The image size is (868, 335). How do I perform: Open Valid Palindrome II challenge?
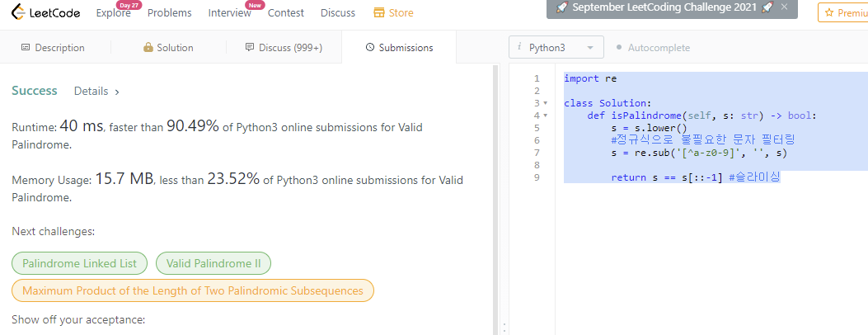pyautogui.click(x=213, y=264)
